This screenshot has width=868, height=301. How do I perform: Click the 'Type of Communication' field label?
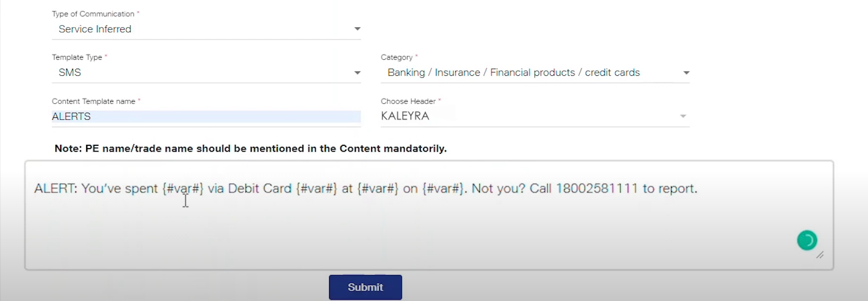(x=93, y=14)
